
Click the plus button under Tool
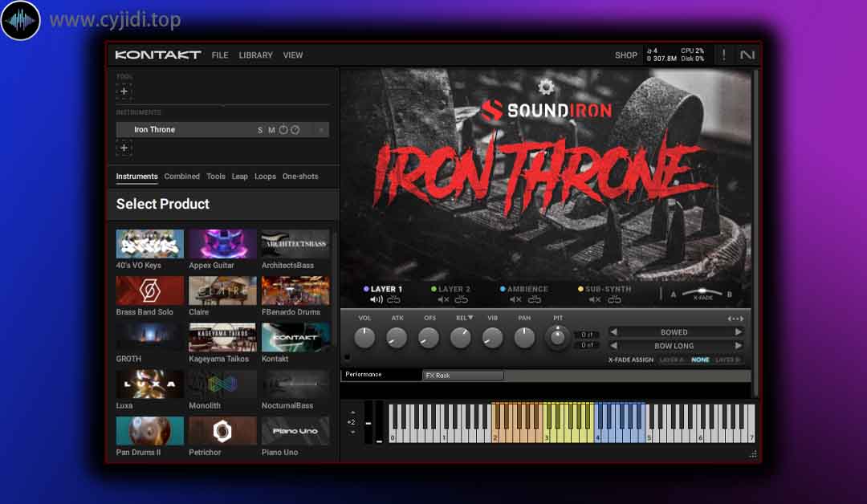pos(124,91)
